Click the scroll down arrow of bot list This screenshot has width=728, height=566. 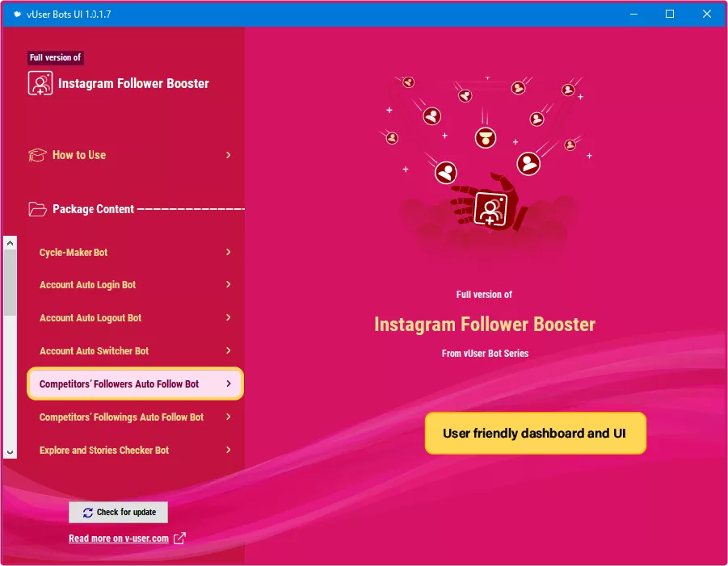click(x=11, y=452)
